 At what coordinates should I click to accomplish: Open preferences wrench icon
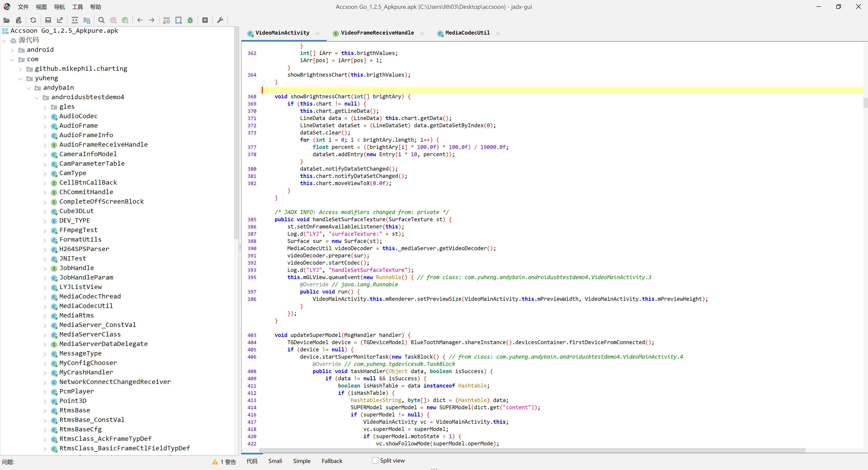pos(220,20)
